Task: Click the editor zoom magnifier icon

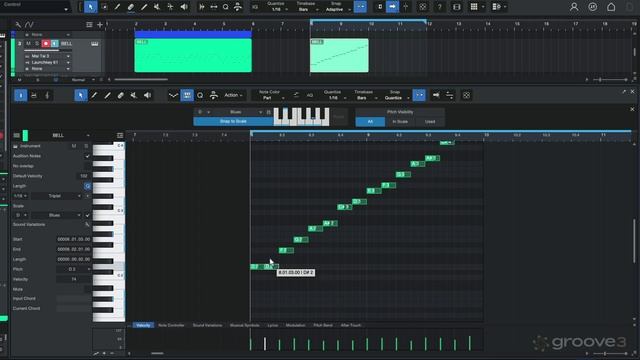Action: click(200, 95)
